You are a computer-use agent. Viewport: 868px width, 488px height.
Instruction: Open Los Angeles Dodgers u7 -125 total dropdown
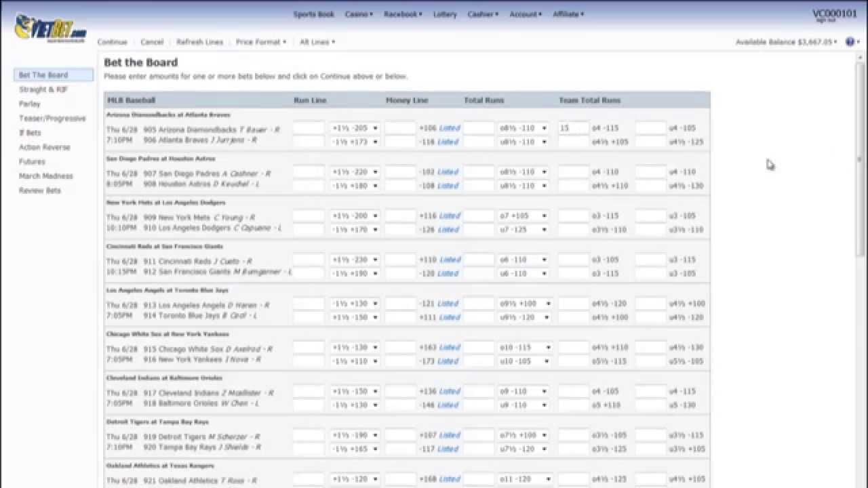(x=523, y=230)
